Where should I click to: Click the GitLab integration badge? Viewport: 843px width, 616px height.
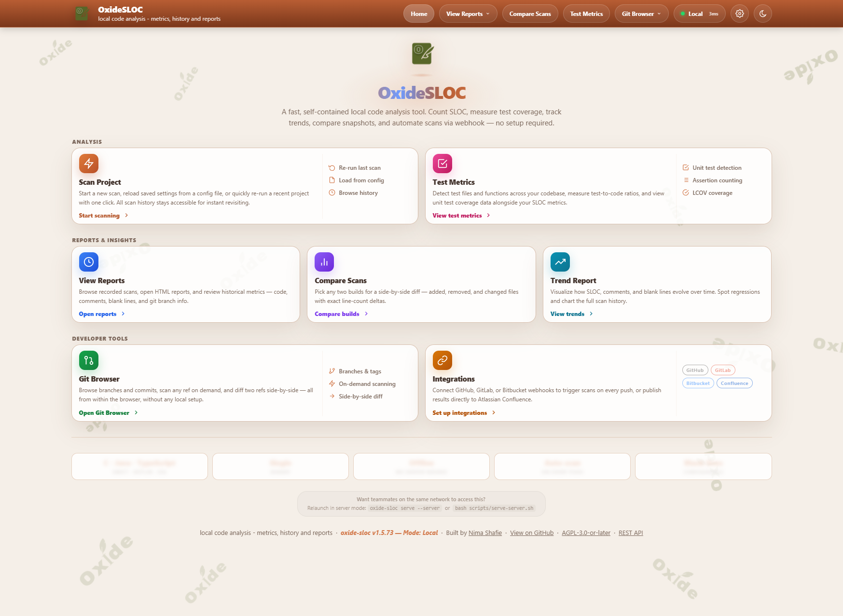tap(722, 370)
